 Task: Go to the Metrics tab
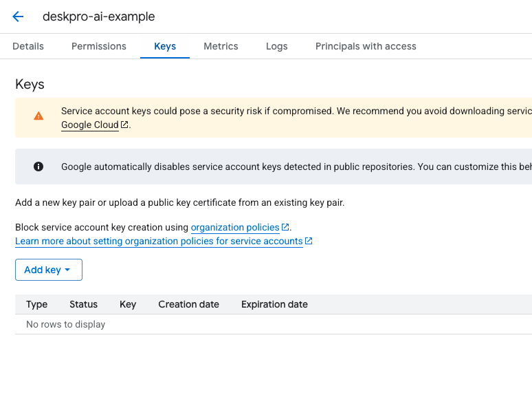click(221, 46)
